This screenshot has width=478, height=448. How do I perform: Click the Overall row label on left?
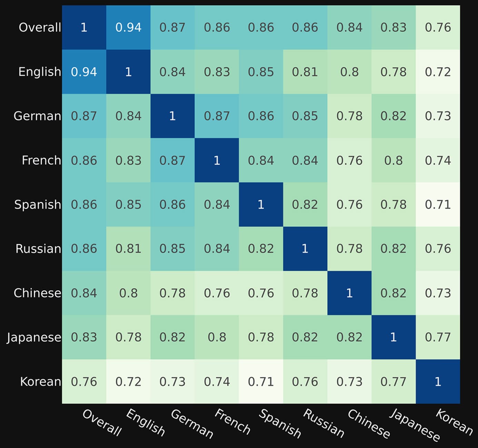tap(40, 27)
